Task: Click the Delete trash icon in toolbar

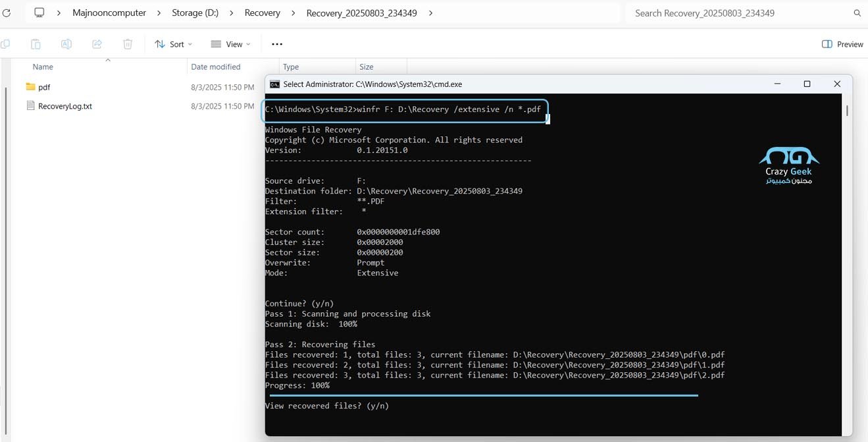Action: pos(128,44)
